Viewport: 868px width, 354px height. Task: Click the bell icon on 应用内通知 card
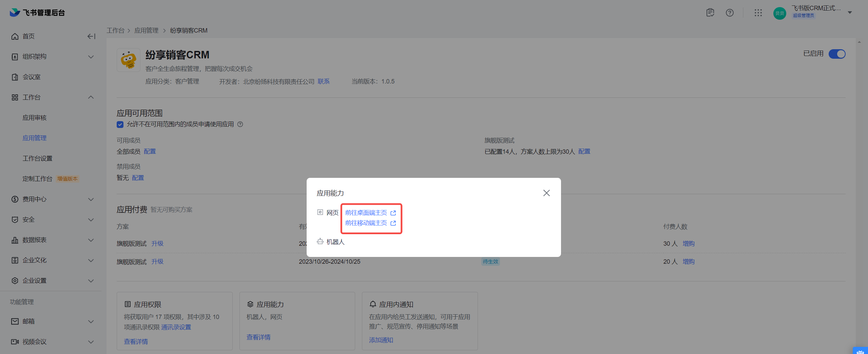click(x=373, y=304)
